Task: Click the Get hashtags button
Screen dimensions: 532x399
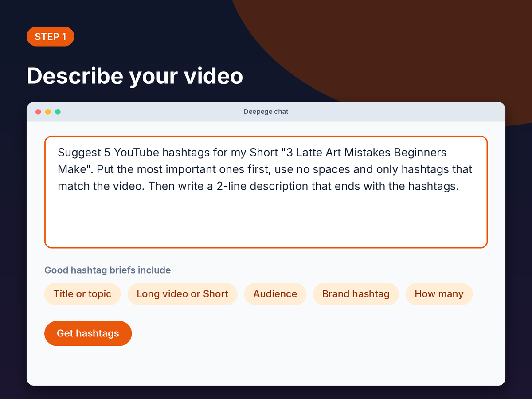Action: click(88, 333)
